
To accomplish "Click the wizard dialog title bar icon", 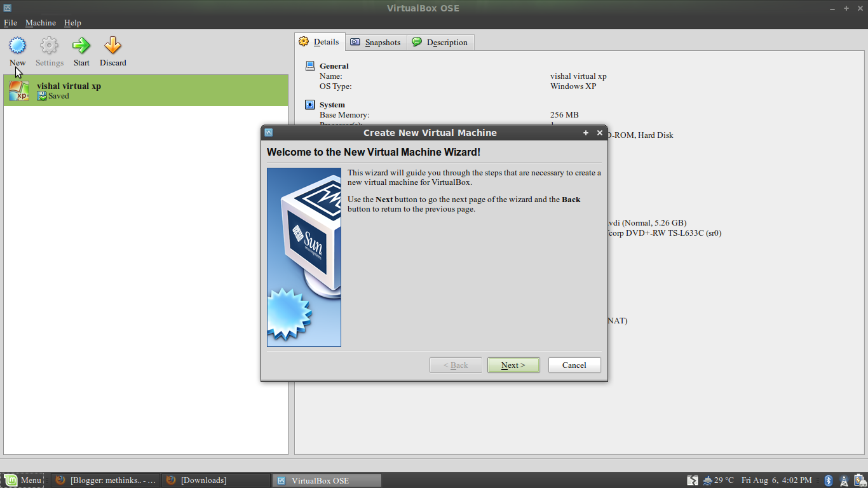I will point(269,133).
